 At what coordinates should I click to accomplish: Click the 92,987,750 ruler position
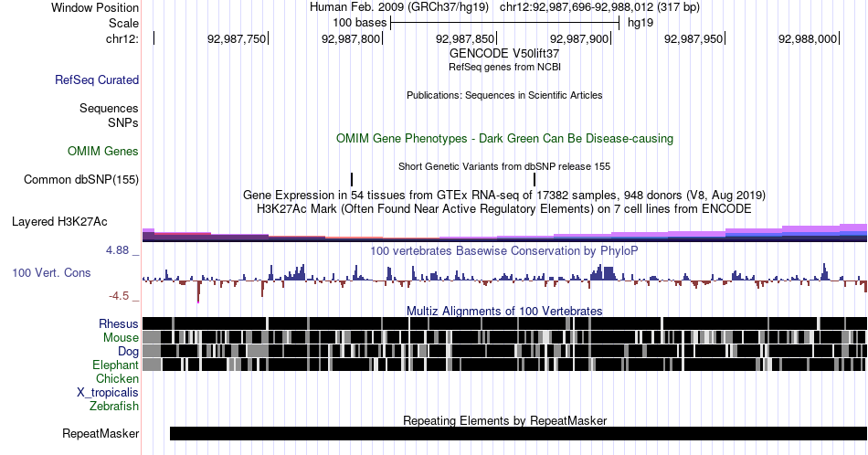click(237, 38)
